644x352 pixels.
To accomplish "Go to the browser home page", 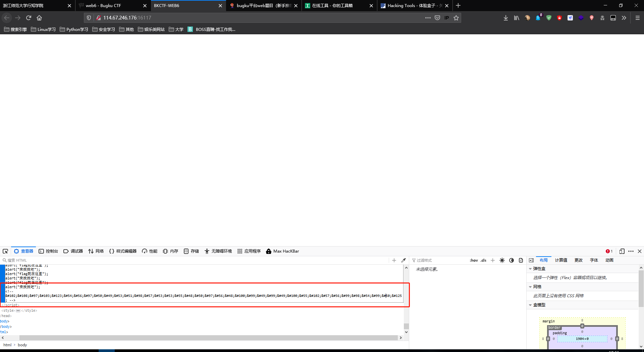I will pos(39,18).
